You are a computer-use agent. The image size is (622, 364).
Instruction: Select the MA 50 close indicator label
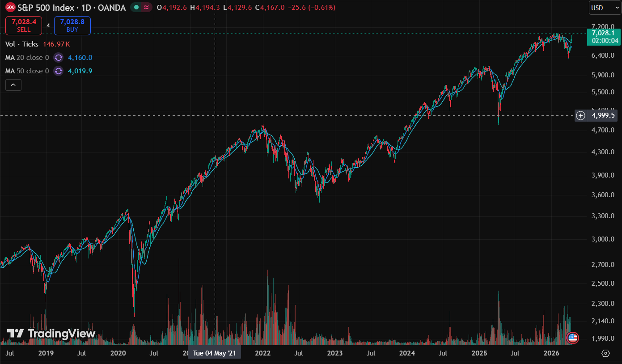click(27, 71)
